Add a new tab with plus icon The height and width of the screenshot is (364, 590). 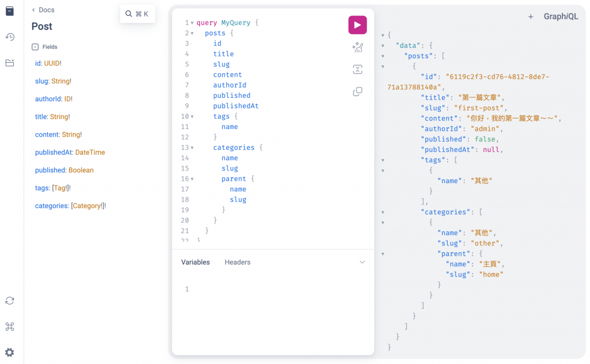531,17
